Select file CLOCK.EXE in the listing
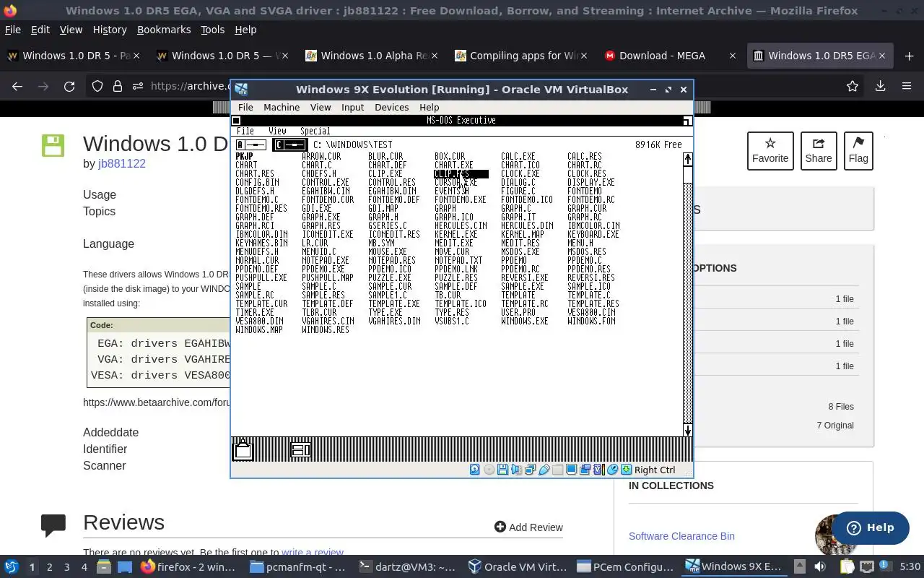This screenshot has width=924, height=578. tap(520, 173)
